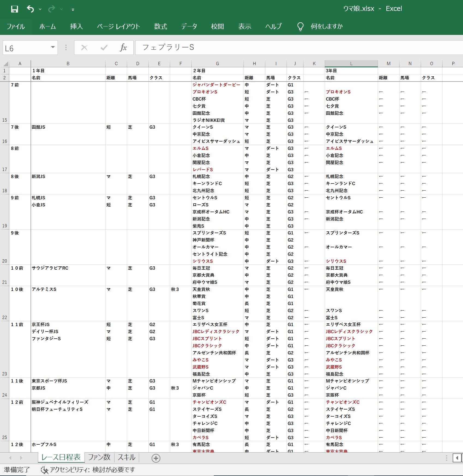Screen dimensions: 463x476
Task: Click the horizontal scrollbar left arrow
Action: [x=457, y=458]
